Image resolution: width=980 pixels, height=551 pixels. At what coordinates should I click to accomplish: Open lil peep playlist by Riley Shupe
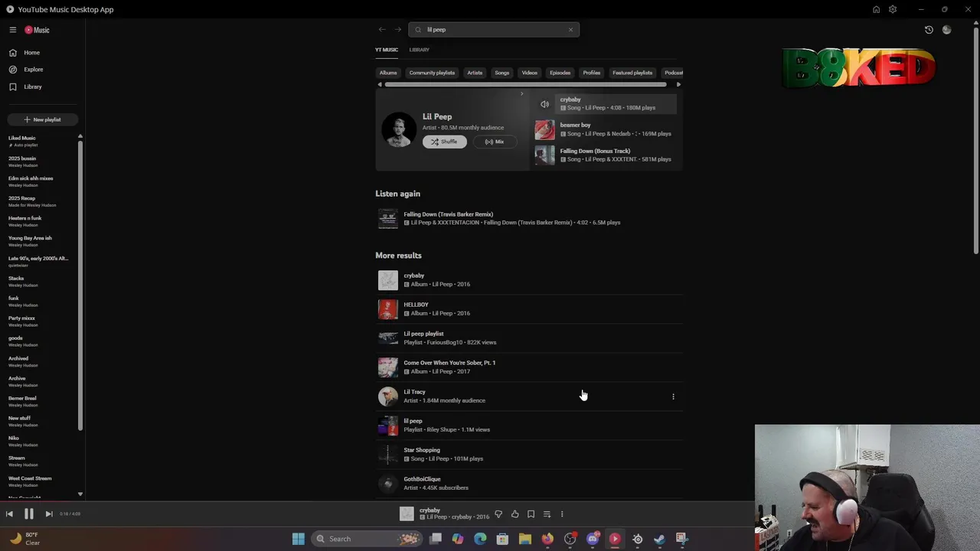point(528,425)
